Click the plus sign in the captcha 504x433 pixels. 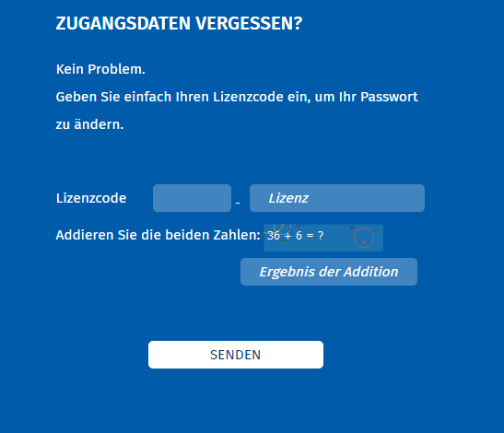(x=288, y=236)
